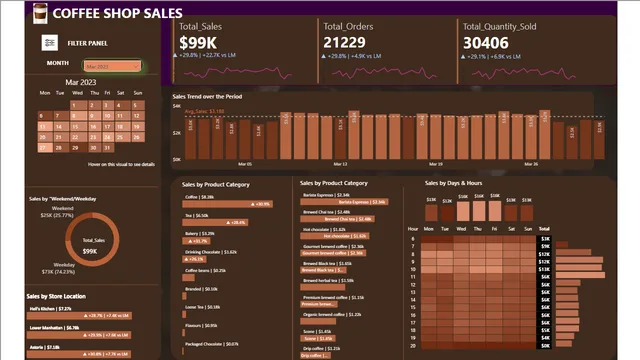Select the Coffee category bar
Image resolution: width=640 pixels, height=360 pixels.
[227, 204]
